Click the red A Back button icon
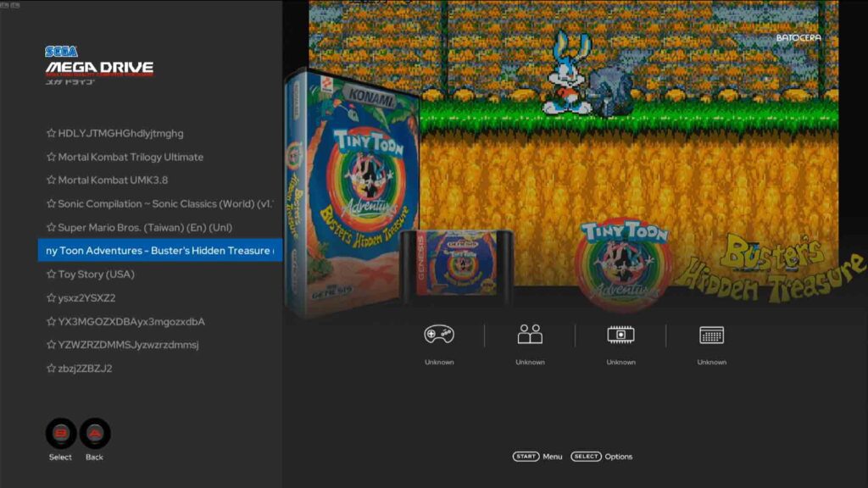The width and height of the screenshot is (868, 488). pyautogui.click(x=95, y=433)
